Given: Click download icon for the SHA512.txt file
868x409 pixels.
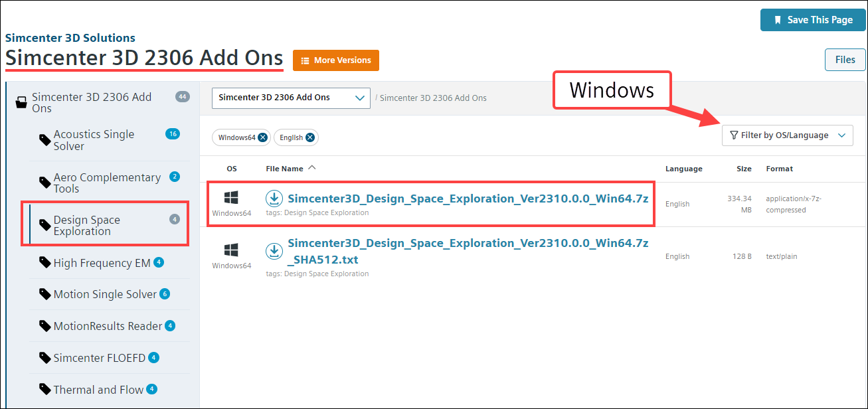Looking at the screenshot, I should 274,251.
